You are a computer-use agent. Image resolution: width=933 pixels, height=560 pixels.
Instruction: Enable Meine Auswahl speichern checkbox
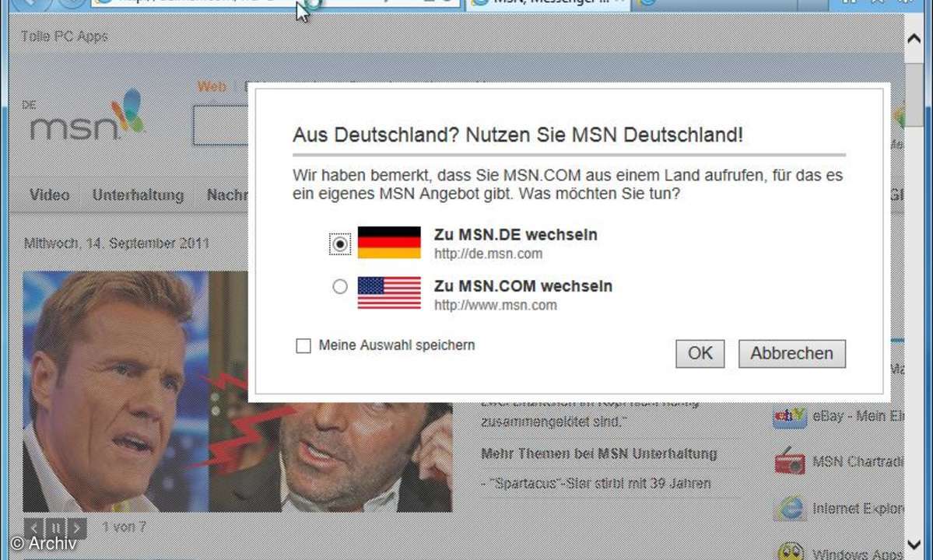click(303, 345)
